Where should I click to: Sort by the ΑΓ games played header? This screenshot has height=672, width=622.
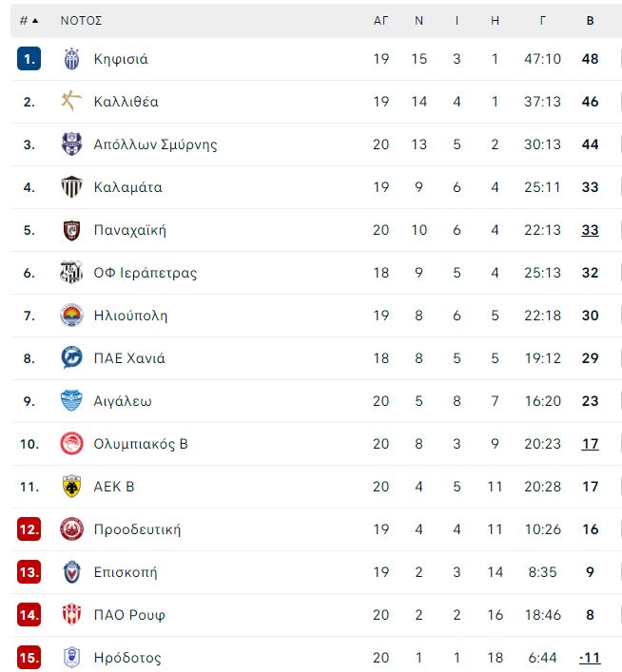(x=380, y=21)
